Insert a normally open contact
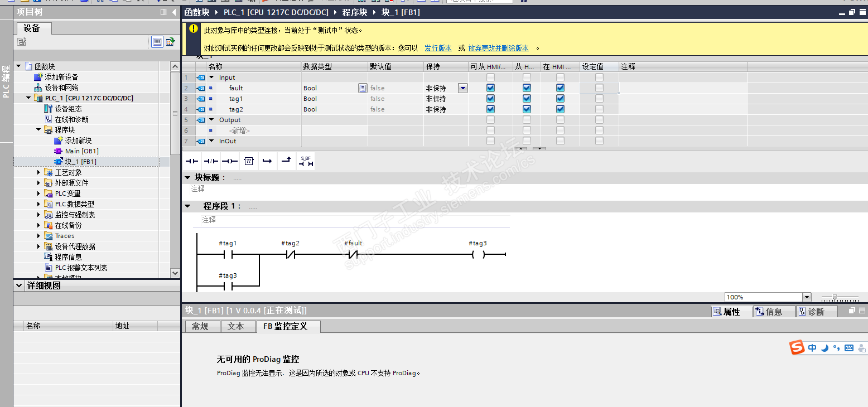This screenshot has height=407, width=868. 192,162
